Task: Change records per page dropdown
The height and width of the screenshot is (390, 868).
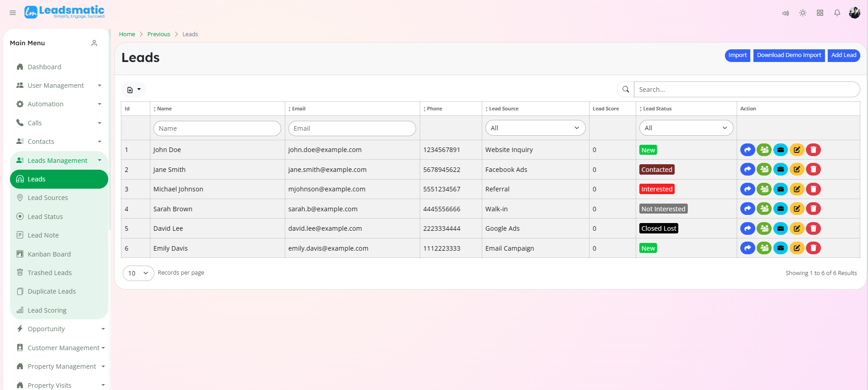Action: click(x=138, y=273)
